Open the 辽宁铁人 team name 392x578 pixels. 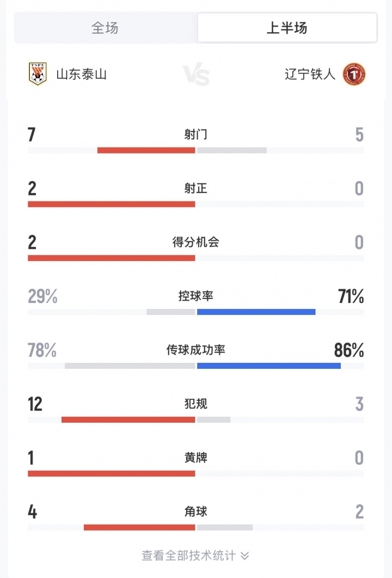pos(310,74)
